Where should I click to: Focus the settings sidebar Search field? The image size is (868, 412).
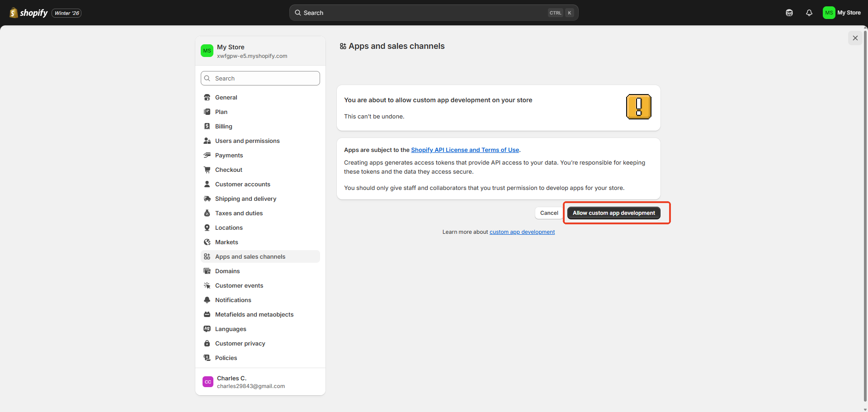click(260, 78)
